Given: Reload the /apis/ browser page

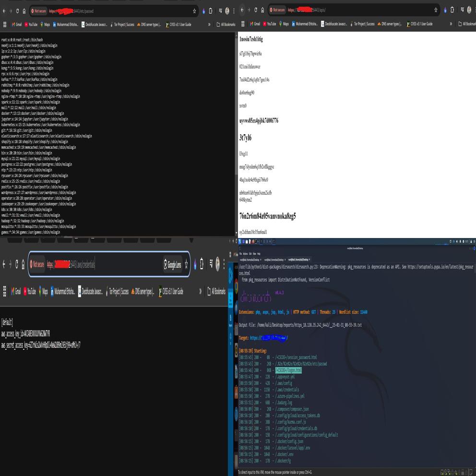Looking at the screenshot, I should 256,10.
